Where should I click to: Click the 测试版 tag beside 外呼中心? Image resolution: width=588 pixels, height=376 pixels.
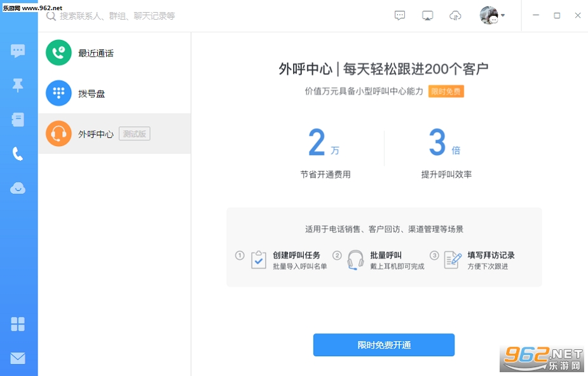[135, 134]
